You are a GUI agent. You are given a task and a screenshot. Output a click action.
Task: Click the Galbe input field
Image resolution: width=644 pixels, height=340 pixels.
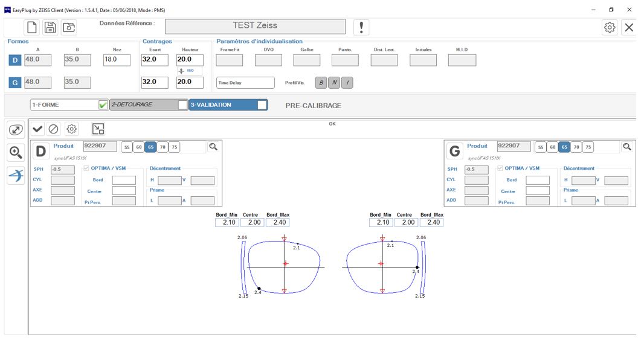pyautogui.click(x=306, y=60)
